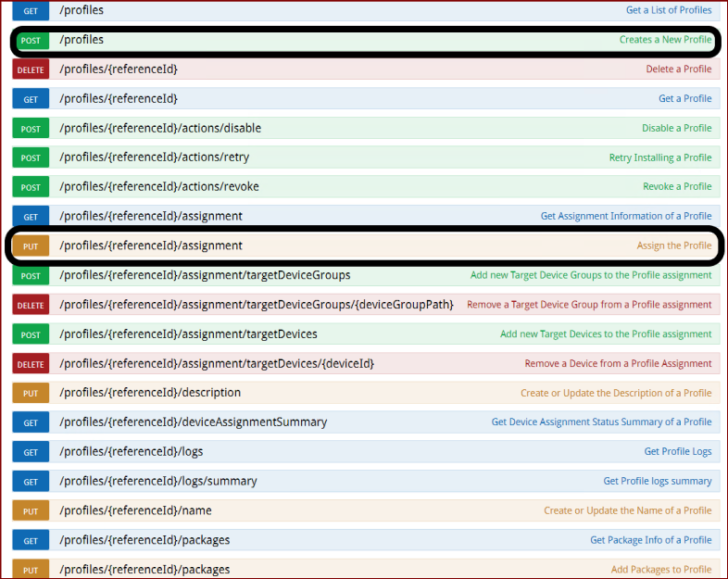Screen dimensions: 728x579
Task: Click the PUT badge on the description row
Action: tap(31, 394)
